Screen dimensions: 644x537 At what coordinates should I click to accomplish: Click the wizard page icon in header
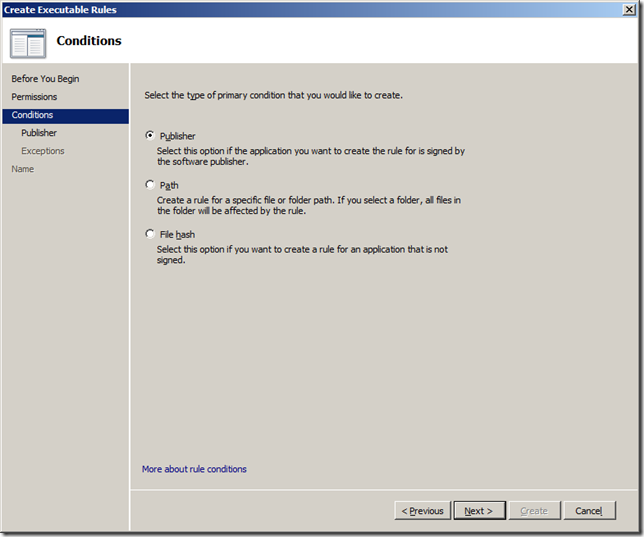(28, 42)
